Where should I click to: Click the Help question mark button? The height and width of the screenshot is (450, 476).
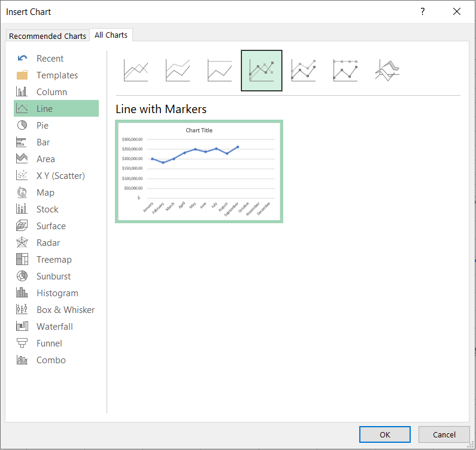pos(423,11)
